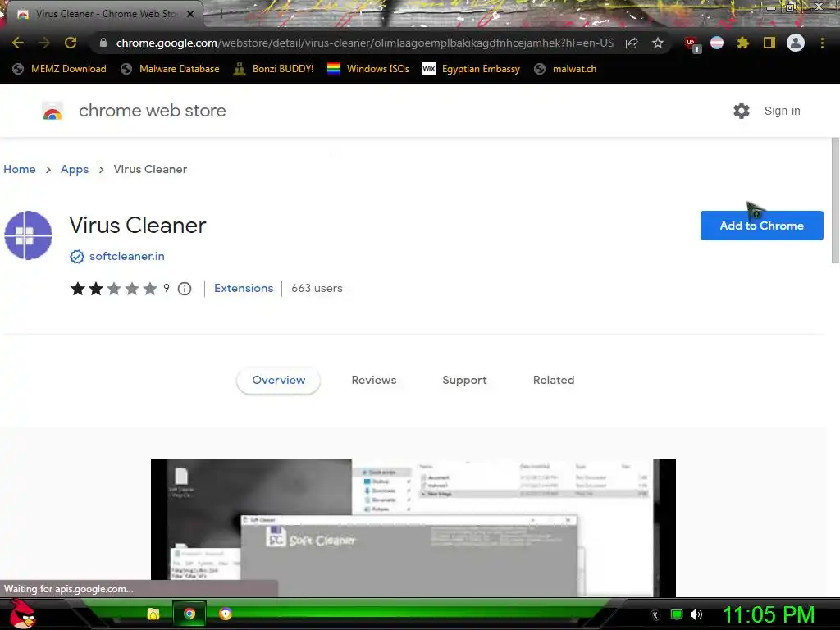Switch to the Related tab

554,381
